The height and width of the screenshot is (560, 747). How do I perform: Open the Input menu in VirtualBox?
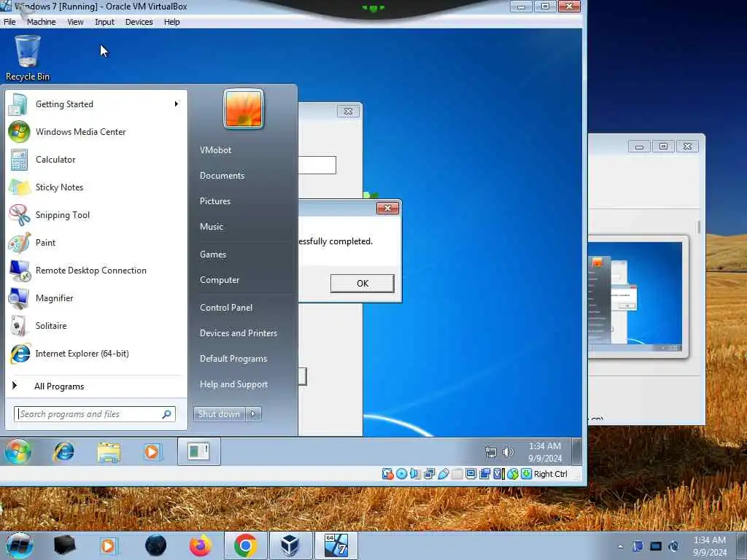pyautogui.click(x=104, y=22)
